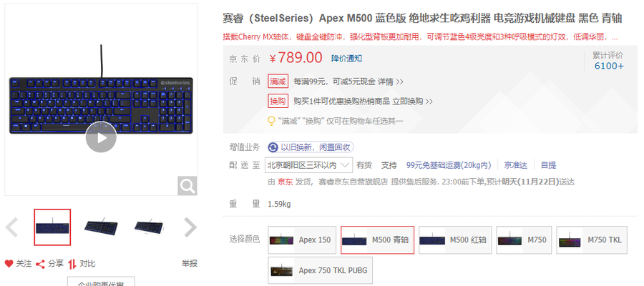Click the 以旧换新 trade-in recycle badge
This screenshot has height=286, width=644.
click(310, 147)
